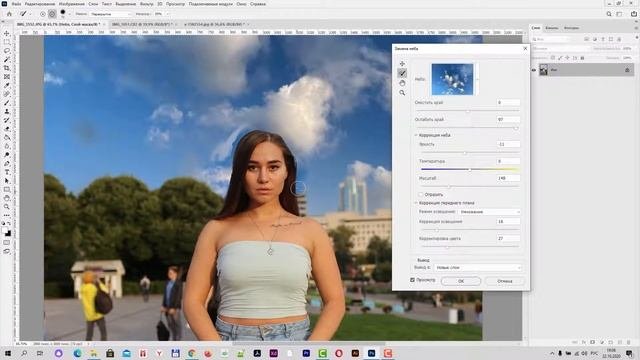Image resolution: width=640 pixels, height=360 pixels.
Task: Click the Brightness (Яркость) slider
Action: click(x=470, y=153)
